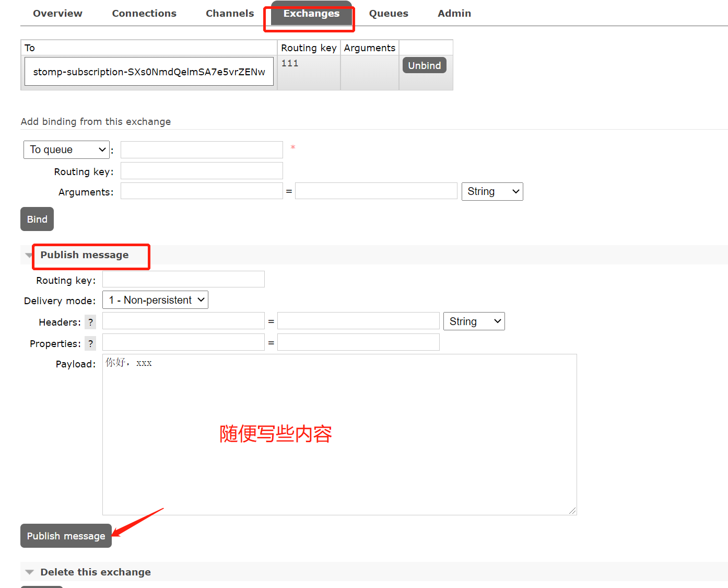Open the binding Arguments String type dropdown
Image resolution: width=728 pixels, height=588 pixels.
(x=492, y=191)
